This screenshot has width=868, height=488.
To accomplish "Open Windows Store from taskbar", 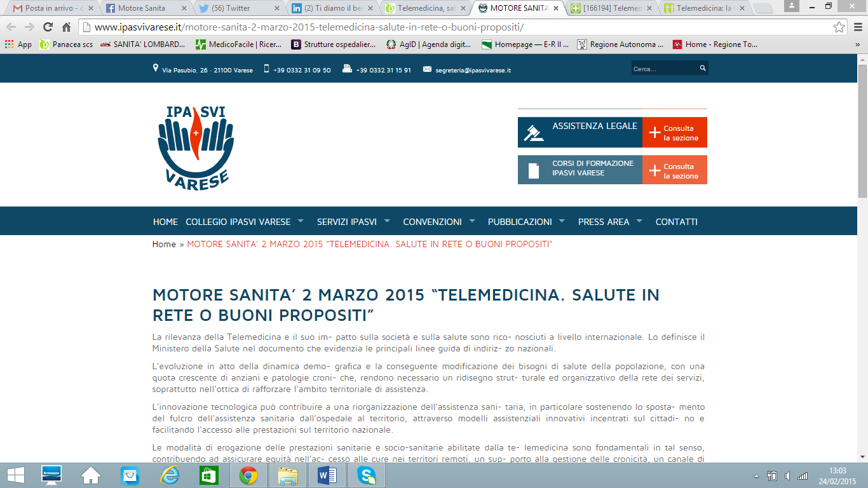I will (x=209, y=475).
